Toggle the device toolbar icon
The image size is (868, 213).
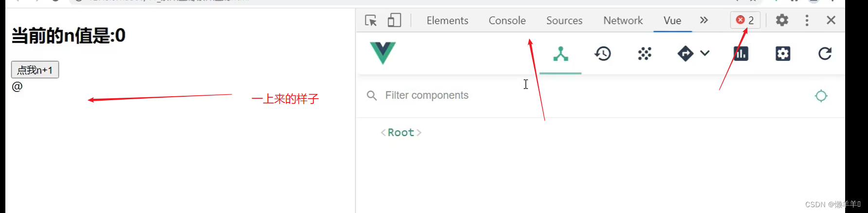[394, 20]
